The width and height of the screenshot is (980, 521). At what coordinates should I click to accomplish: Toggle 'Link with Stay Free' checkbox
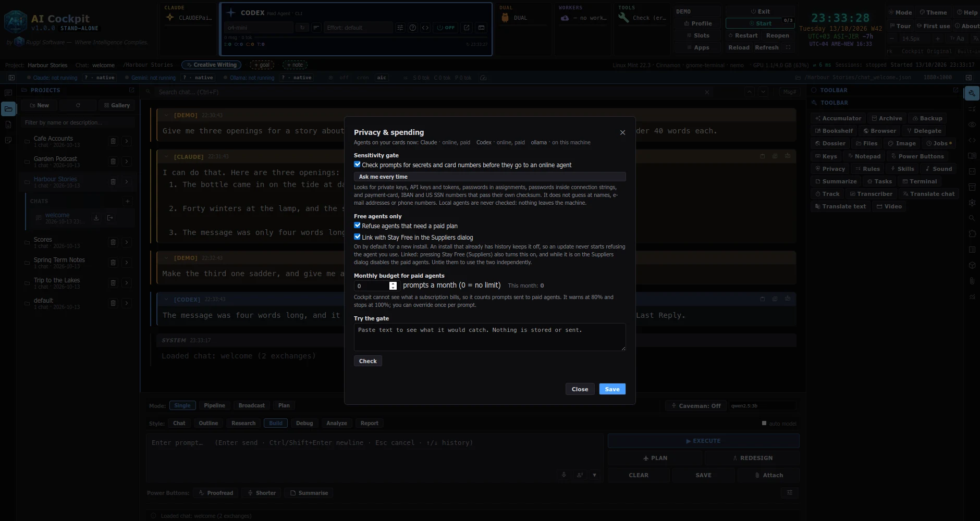coord(357,237)
